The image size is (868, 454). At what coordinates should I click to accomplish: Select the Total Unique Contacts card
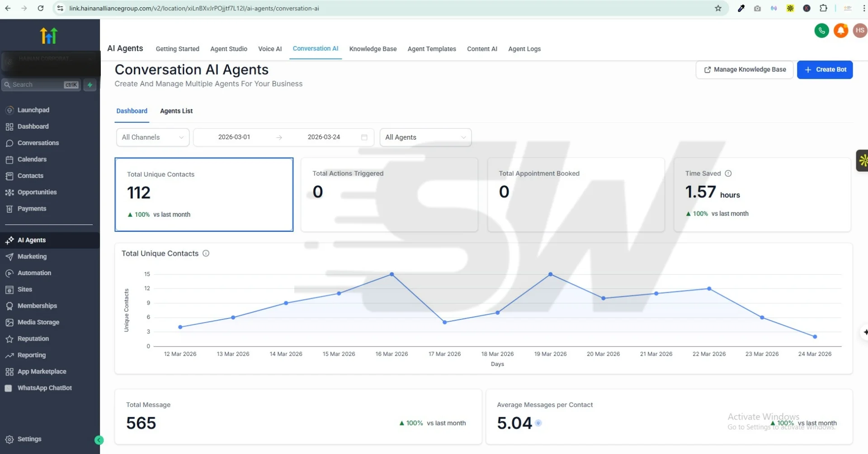click(x=204, y=195)
